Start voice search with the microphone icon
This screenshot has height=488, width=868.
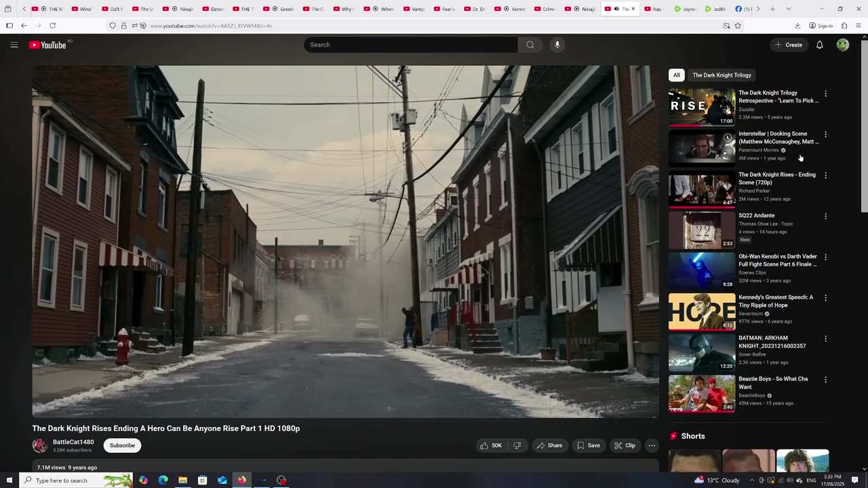557,45
